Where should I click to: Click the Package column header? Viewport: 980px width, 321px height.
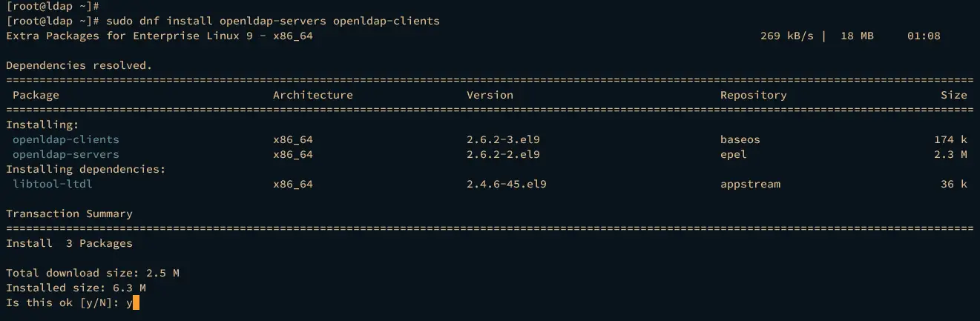(36, 95)
